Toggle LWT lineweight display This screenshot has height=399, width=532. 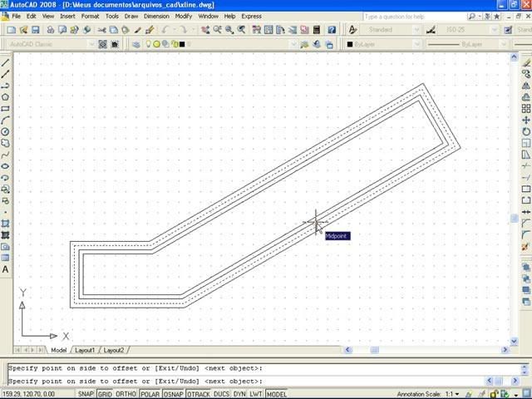pos(256,394)
